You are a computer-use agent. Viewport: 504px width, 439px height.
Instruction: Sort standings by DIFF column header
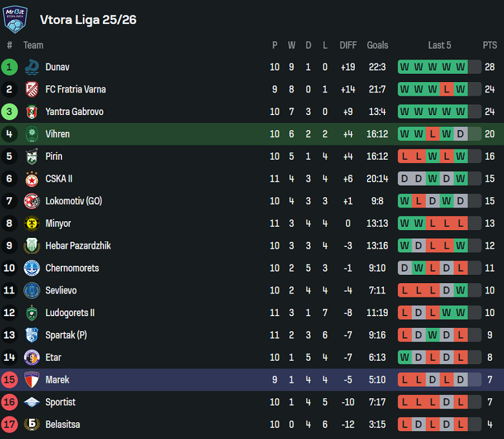[x=348, y=45]
